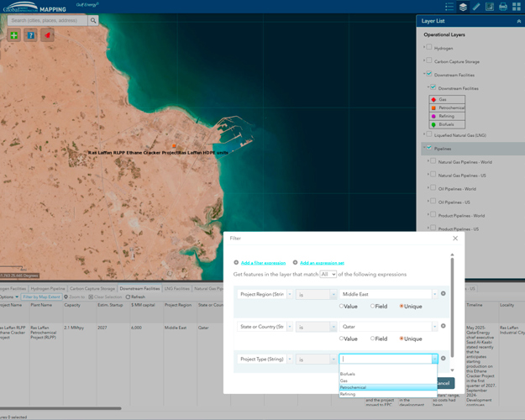Click the Add an expression set link
This screenshot has width=525, height=420.
coord(322,263)
